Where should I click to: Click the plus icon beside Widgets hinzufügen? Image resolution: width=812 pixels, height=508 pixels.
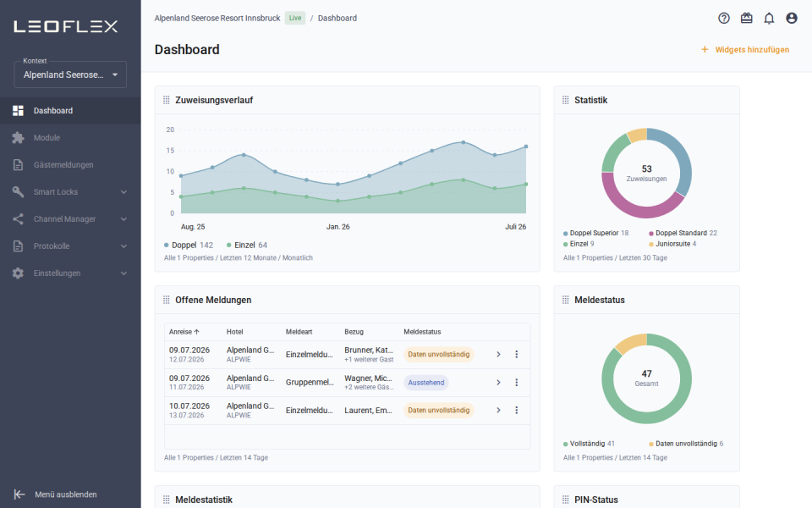705,50
